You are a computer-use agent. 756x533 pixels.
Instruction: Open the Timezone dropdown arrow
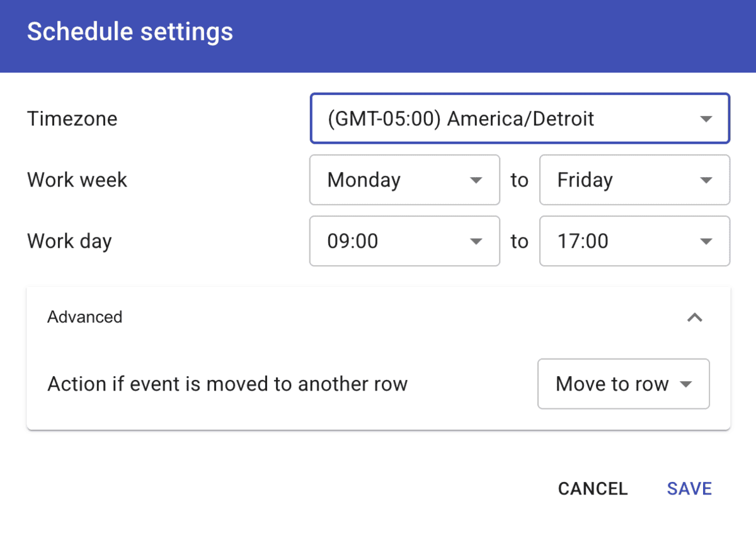706,118
